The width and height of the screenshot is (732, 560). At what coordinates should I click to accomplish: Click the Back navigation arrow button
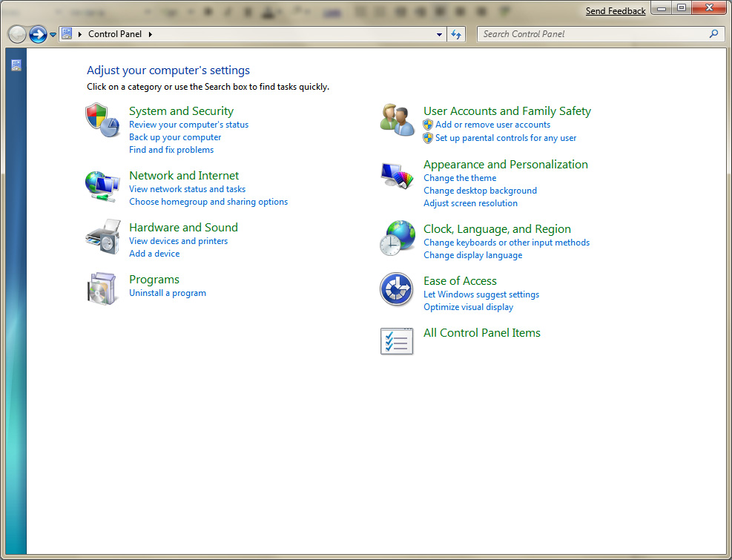(17, 34)
